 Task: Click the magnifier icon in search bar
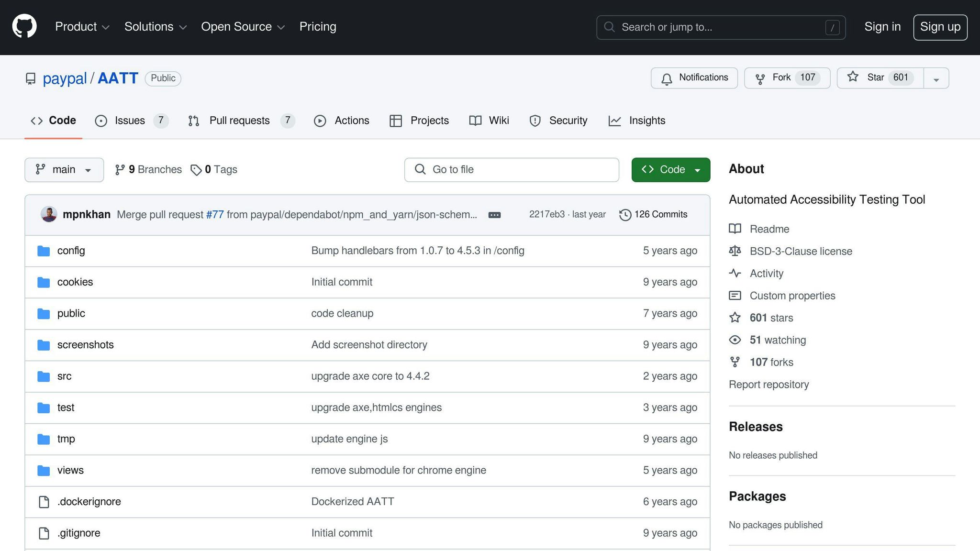609,27
